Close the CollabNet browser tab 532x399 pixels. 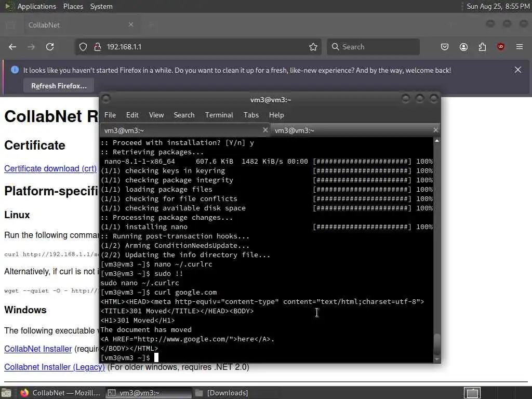click(131, 24)
